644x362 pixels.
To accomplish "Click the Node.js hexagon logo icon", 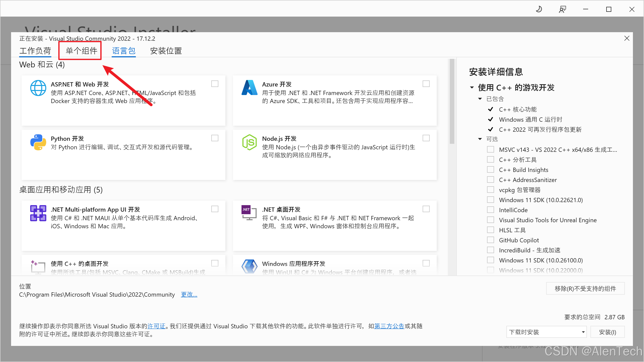I will 249,142.
